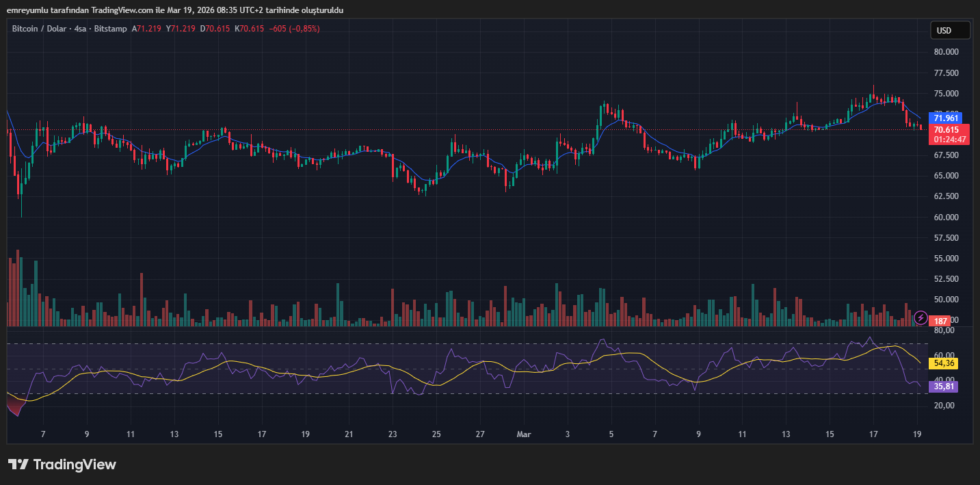Click the 01:24:47 candle countdown timer
This screenshot has height=485, width=980.
(950, 140)
